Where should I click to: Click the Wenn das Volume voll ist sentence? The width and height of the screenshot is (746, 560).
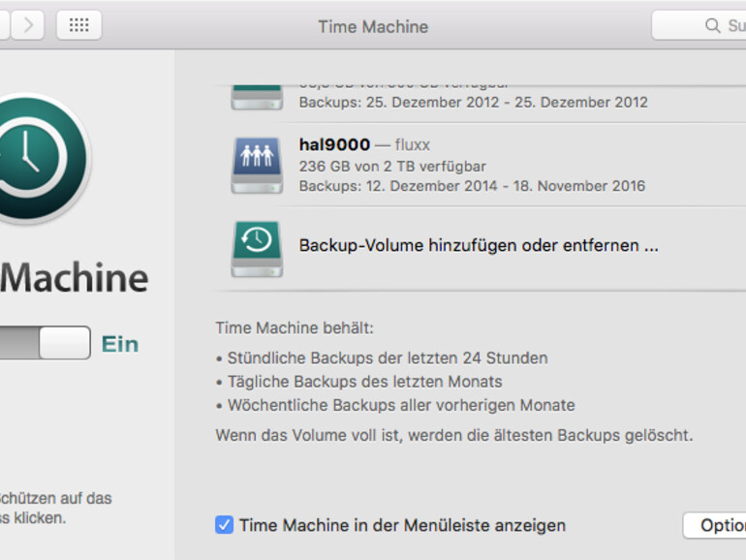point(453,435)
